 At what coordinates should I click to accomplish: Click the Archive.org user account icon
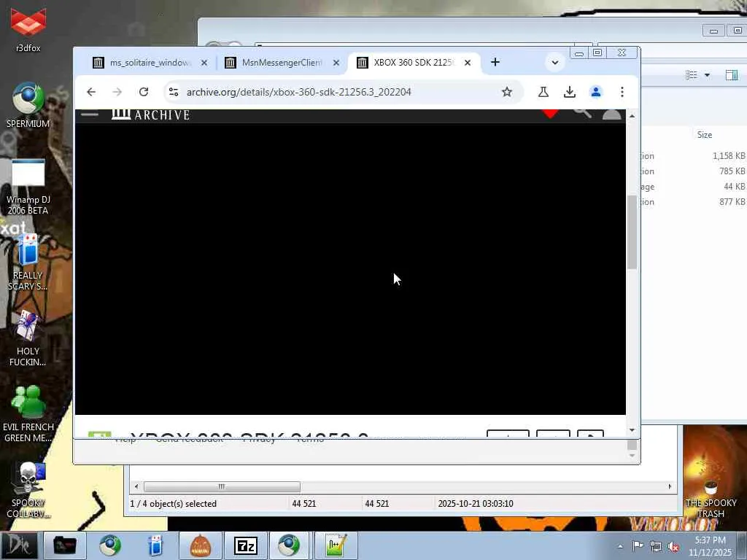tap(612, 114)
